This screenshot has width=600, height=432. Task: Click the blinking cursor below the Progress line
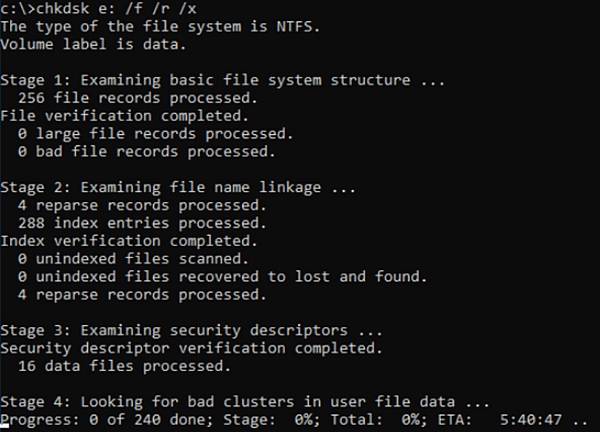click(6, 429)
